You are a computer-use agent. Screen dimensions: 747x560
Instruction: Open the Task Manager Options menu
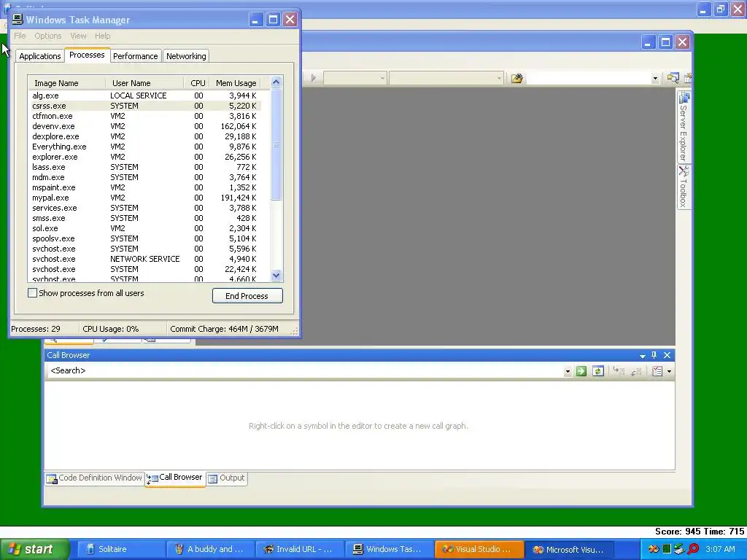point(48,36)
